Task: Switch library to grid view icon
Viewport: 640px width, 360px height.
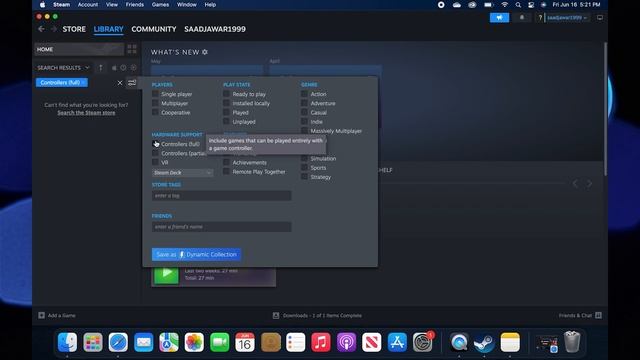Action: pyautogui.click(x=132, y=49)
